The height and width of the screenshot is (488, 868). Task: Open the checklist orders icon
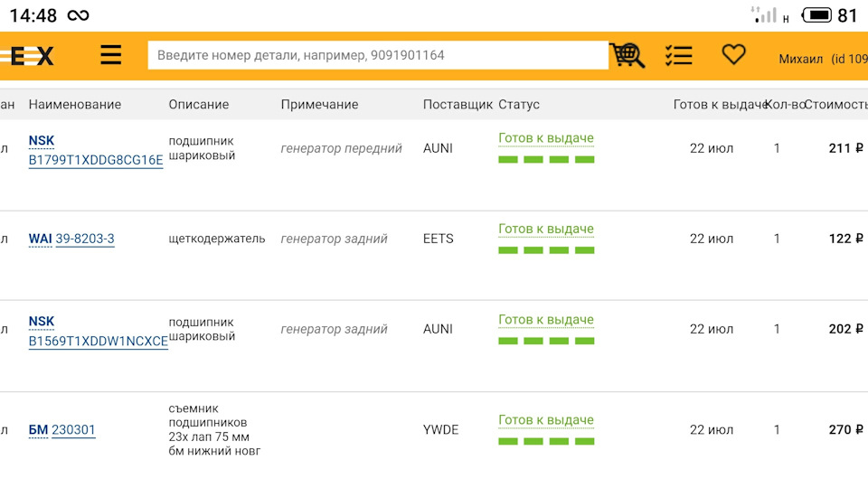[678, 55]
